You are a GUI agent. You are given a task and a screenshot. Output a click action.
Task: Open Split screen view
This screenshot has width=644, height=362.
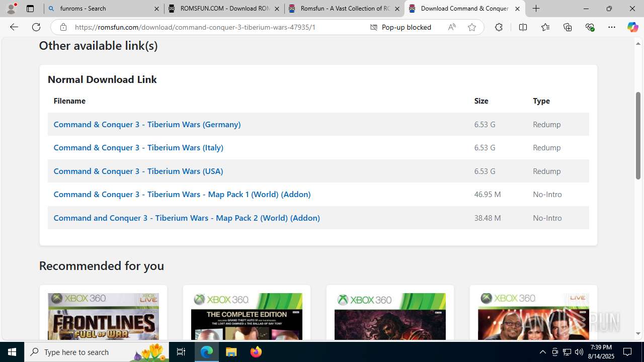(x=523, y=27)
